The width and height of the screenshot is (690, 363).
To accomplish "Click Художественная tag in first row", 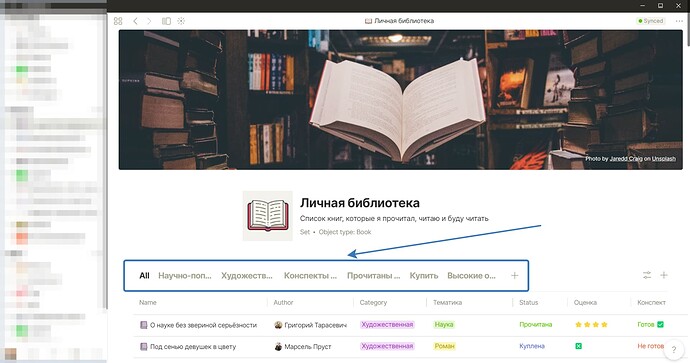I will tap(387, 325).
